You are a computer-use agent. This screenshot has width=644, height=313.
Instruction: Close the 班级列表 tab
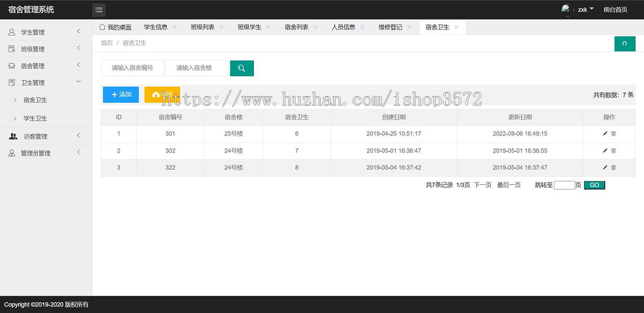pyautogui.click(x=221, y=27)
